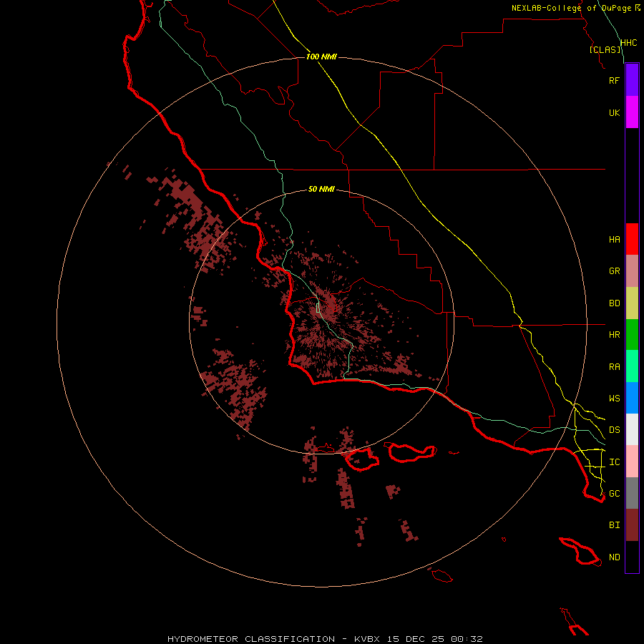Image resolution: width=644 pixels, height=644 pixels.
Task: Click the BD yellow legend swatch
Action: (632, 303)
